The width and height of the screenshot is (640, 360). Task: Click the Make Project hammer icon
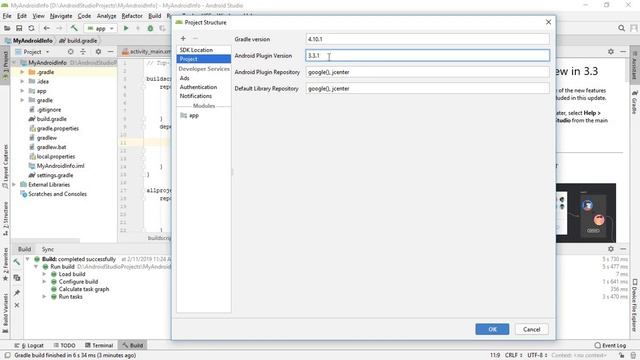pyautogui.click(x=74, y=28)
